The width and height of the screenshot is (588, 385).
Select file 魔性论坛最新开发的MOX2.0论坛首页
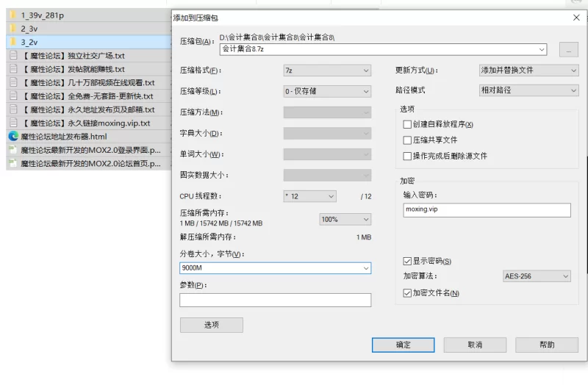click(x=90, y=163)
